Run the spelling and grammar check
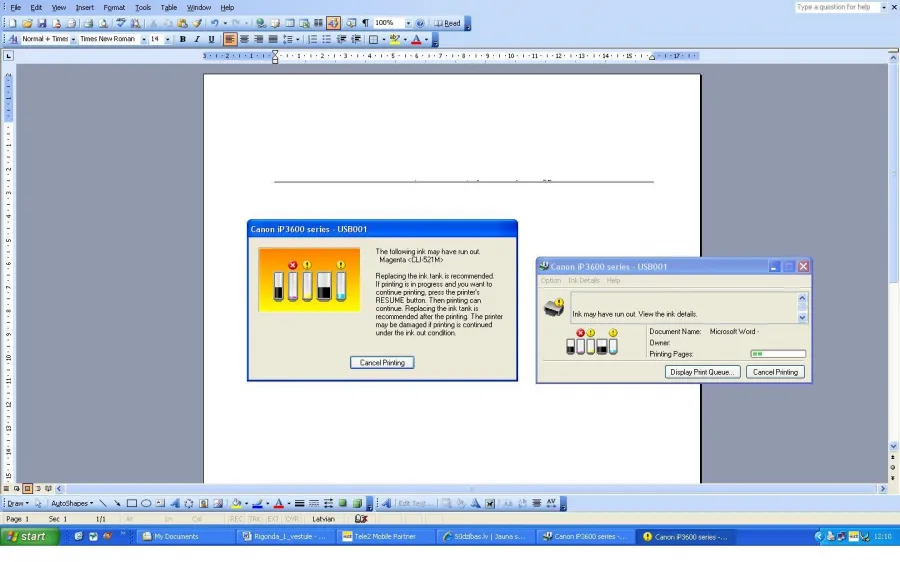 [x=121, y=24]
